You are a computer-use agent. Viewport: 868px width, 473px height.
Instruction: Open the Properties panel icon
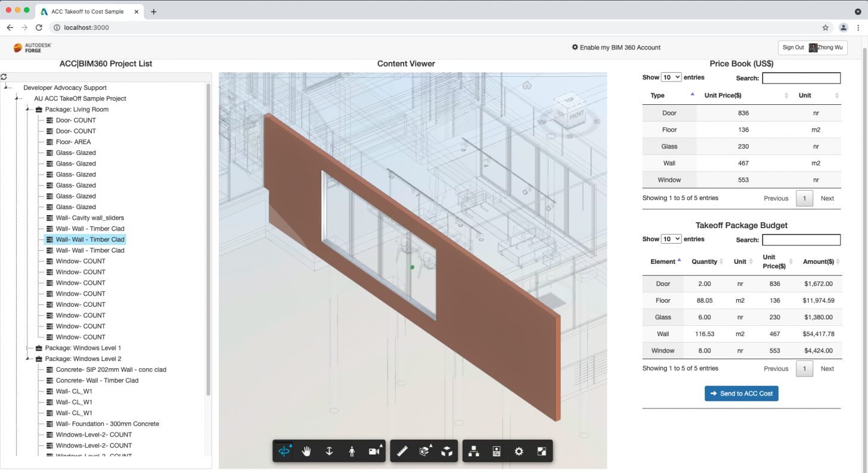(497, 452)
